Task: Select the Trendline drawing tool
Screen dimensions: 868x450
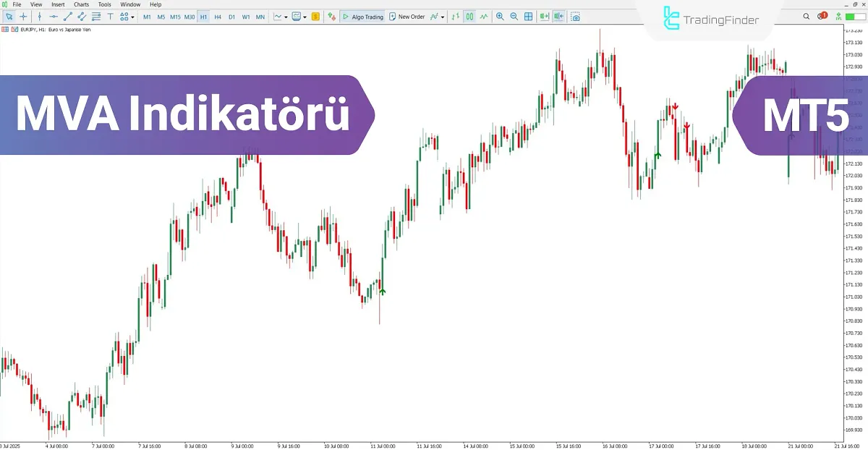Action: (x=67, y=16)
